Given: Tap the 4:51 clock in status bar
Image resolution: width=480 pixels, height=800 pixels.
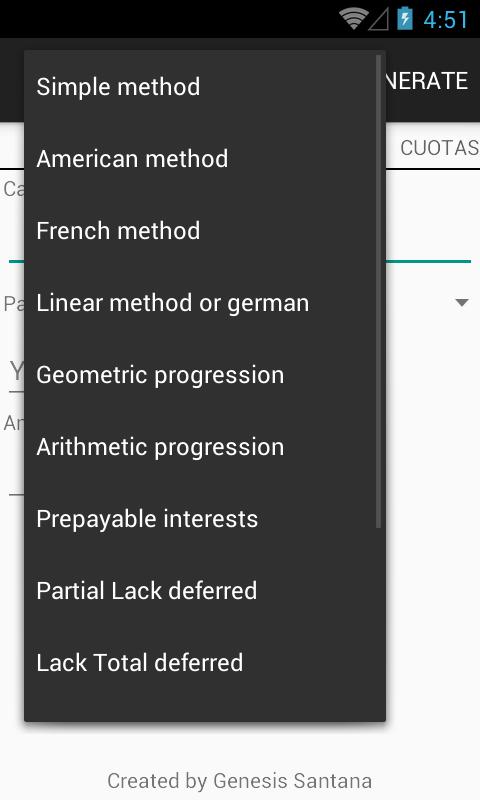Looking at the screenshot, I should pos(445,20).
